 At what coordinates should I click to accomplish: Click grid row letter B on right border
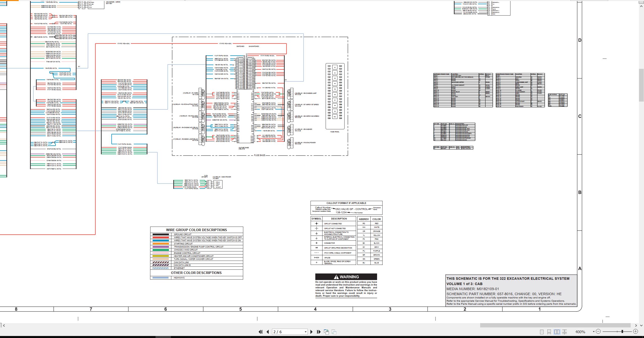point(579,192)
